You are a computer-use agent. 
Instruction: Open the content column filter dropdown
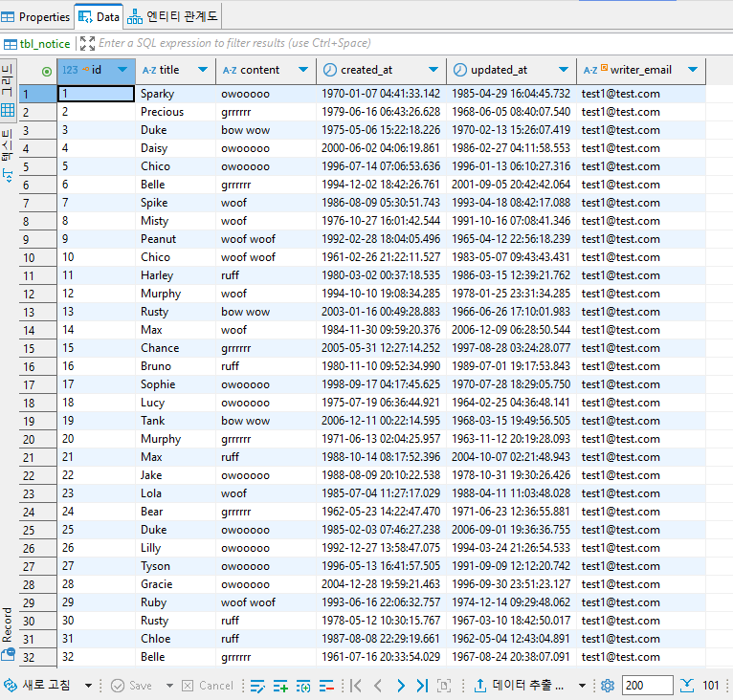click(303, 70)
